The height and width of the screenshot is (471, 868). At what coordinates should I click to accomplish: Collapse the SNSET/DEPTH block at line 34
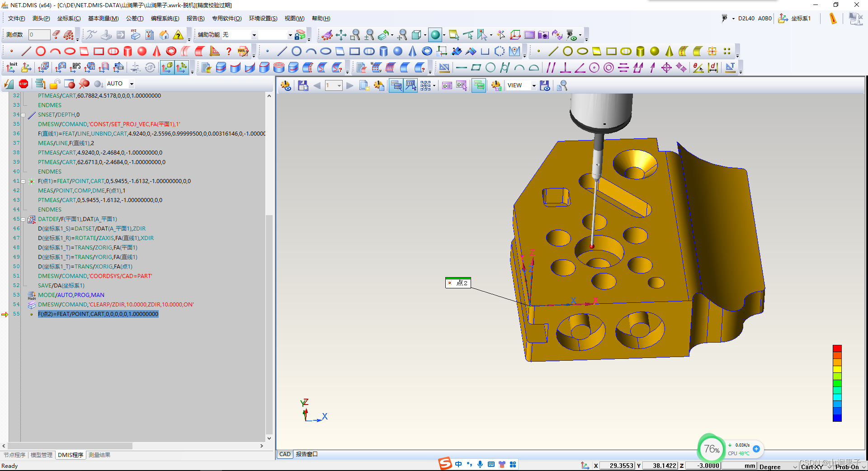point(23,115)
